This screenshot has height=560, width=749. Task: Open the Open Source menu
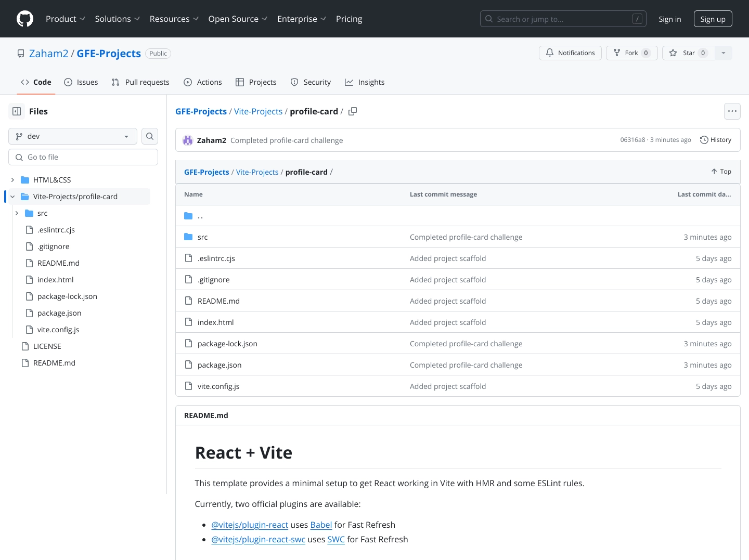[x=238, y=19]
